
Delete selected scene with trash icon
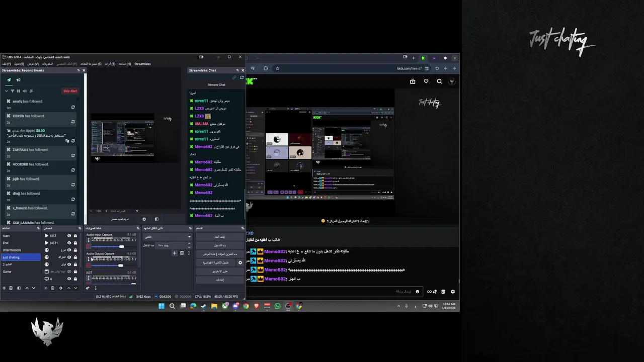pos(11,288)
